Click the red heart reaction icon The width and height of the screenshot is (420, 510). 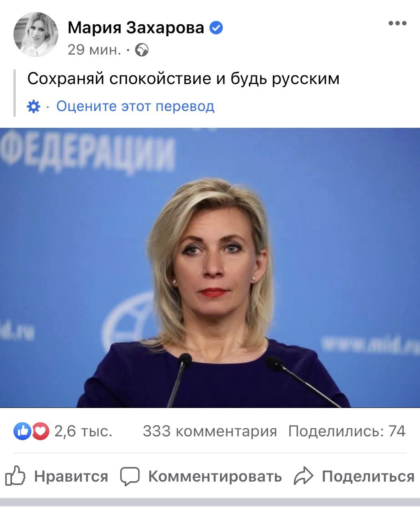(x=40, y=431)
